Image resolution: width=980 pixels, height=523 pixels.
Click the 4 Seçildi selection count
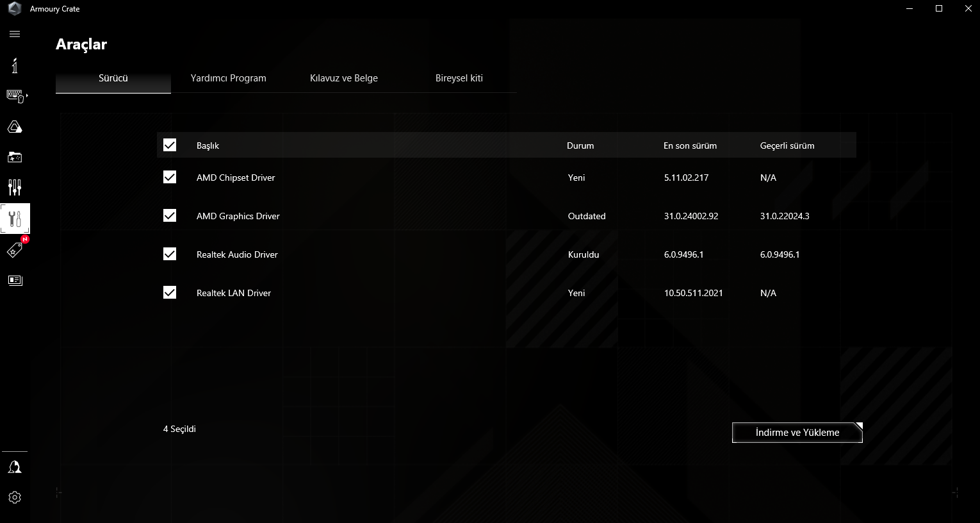click(x=179, y=429)
